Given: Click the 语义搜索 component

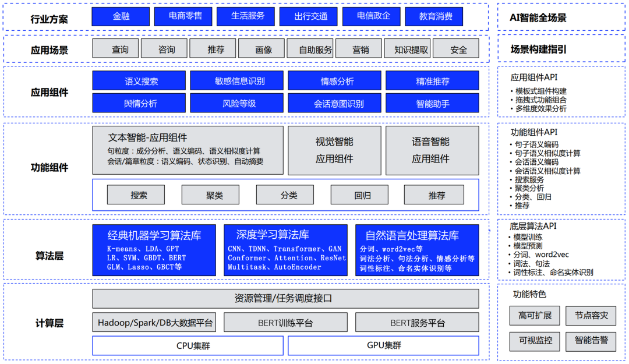Looking at the screenshot, I should 139,81.
